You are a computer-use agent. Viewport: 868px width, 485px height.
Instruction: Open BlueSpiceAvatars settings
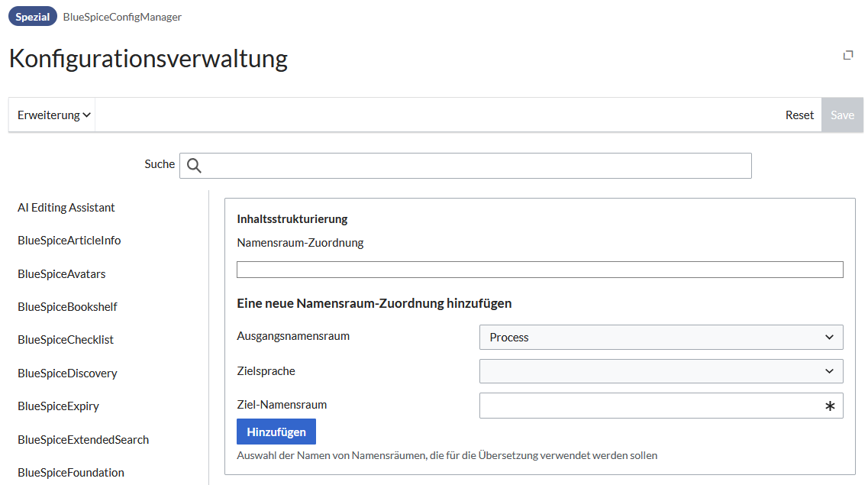coord(61,274)
